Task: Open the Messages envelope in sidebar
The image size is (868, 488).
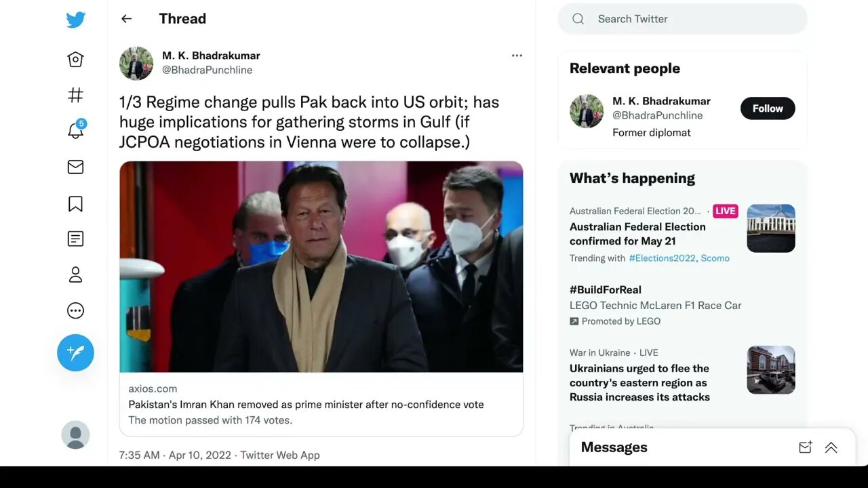Action: [x=75, y=167]
